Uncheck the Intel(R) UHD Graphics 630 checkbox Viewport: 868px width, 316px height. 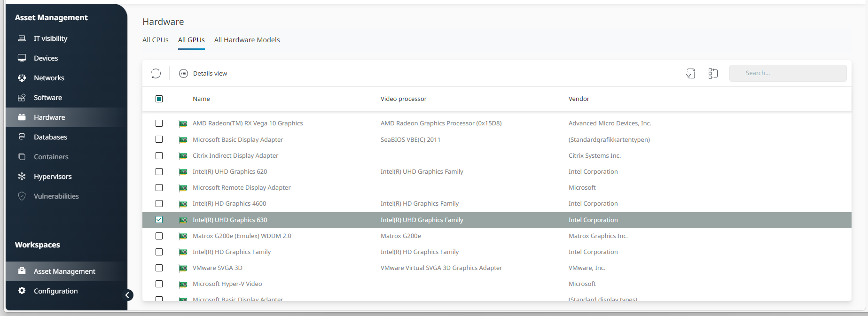tap(159, 220)
